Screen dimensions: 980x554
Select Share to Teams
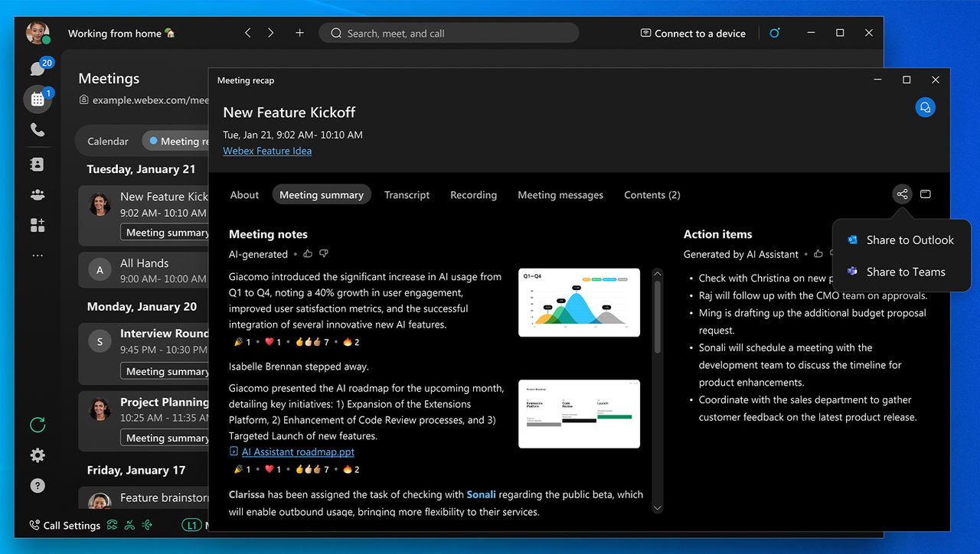tap(901, 272)
